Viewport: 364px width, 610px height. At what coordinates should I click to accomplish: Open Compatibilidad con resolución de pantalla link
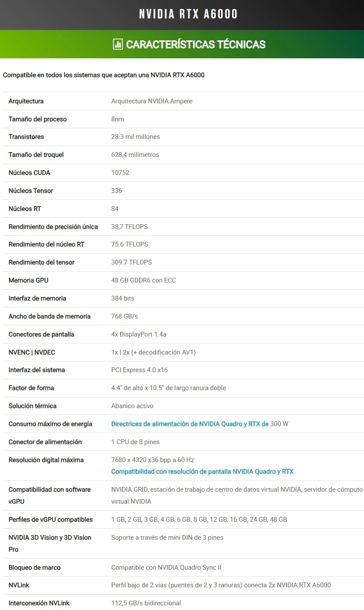point(202,472)
